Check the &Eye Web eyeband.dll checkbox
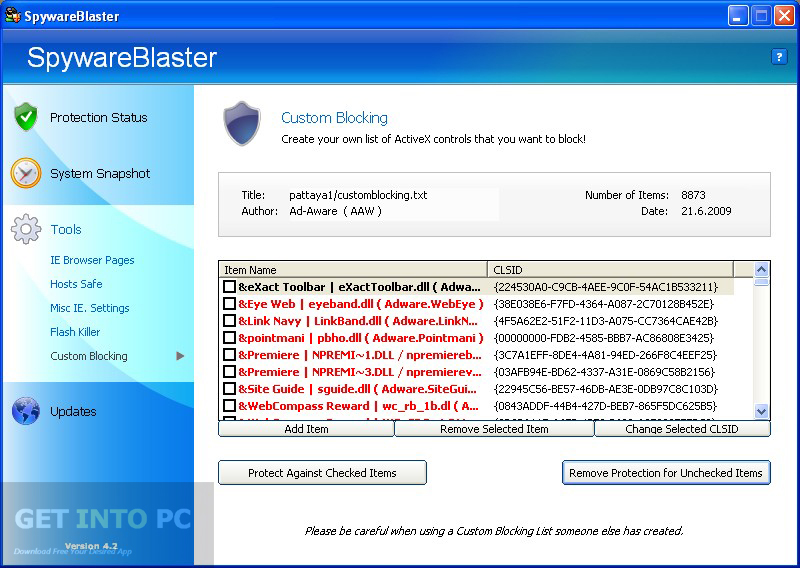 pos(230,304)
